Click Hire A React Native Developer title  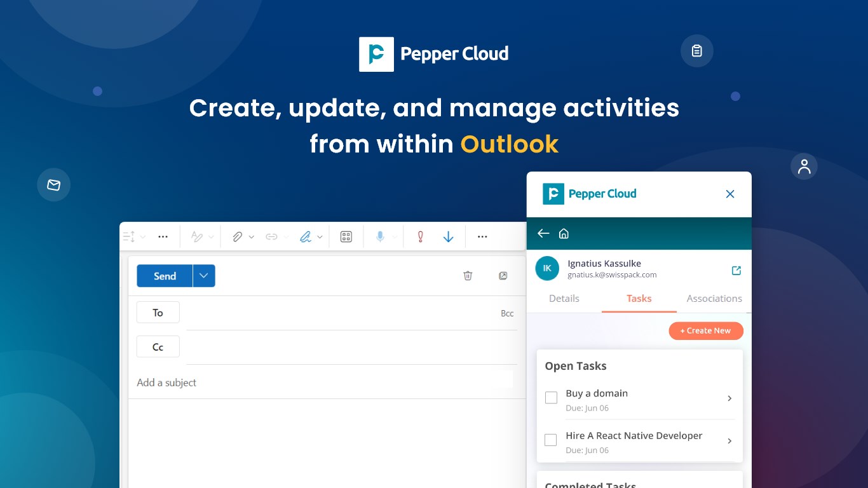pyautogui.click(x=634, y=436)
